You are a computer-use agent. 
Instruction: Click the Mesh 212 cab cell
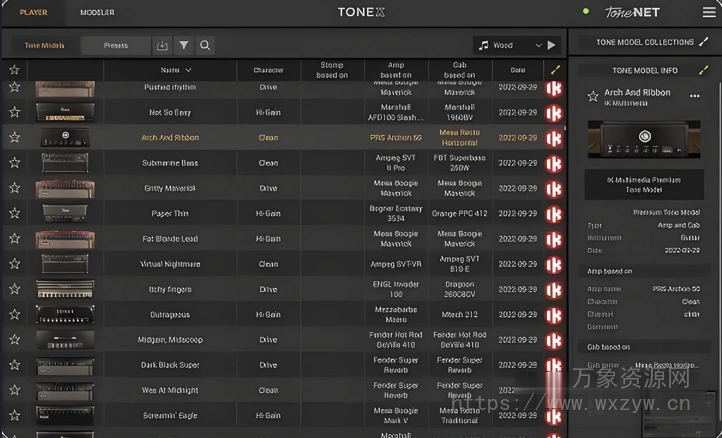click(460, 315)
